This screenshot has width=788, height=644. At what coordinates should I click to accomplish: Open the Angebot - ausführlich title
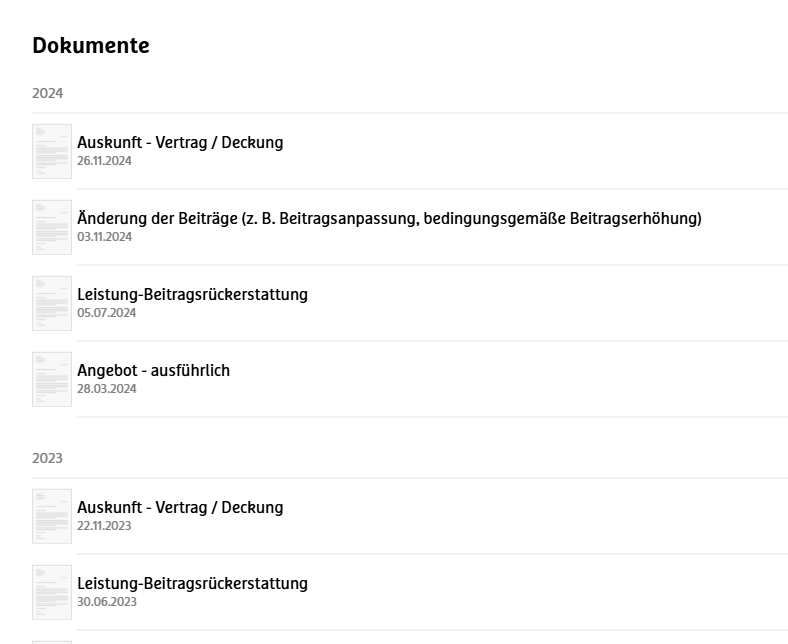[153, 370]
